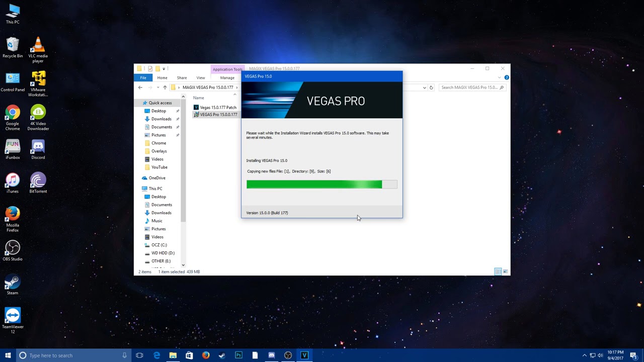Click the Application Tools contextual tab

pyautogui.click(x=227, y=69)
